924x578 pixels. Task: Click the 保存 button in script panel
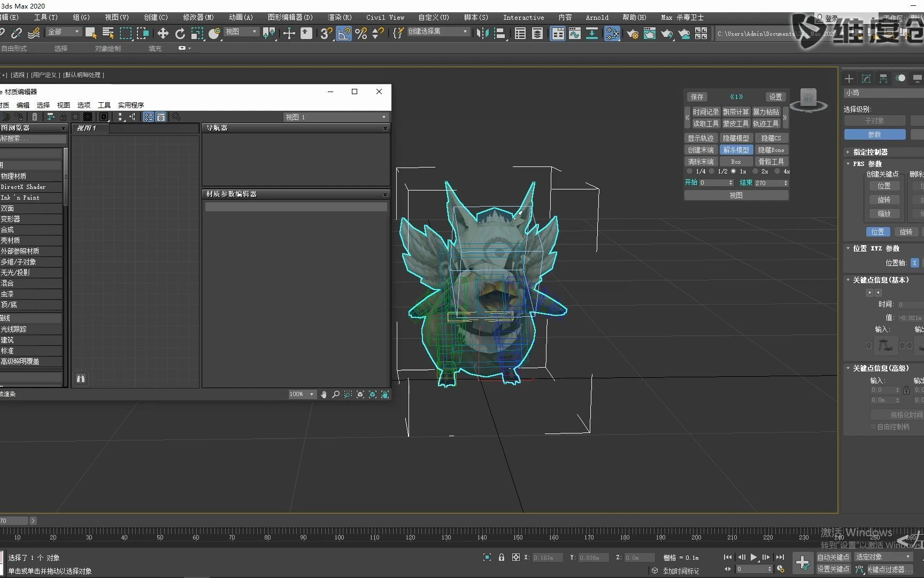tap(697, 97)
